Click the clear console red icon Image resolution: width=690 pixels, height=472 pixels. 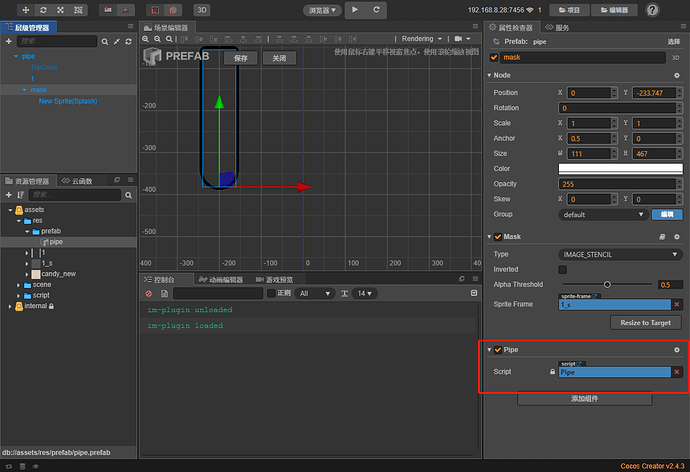click(x=149, y=293)
